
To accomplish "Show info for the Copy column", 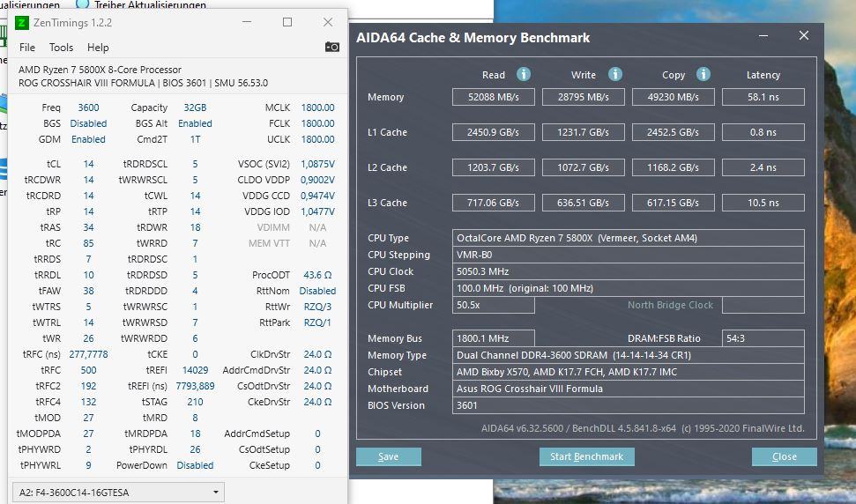I will pos(703,74).
